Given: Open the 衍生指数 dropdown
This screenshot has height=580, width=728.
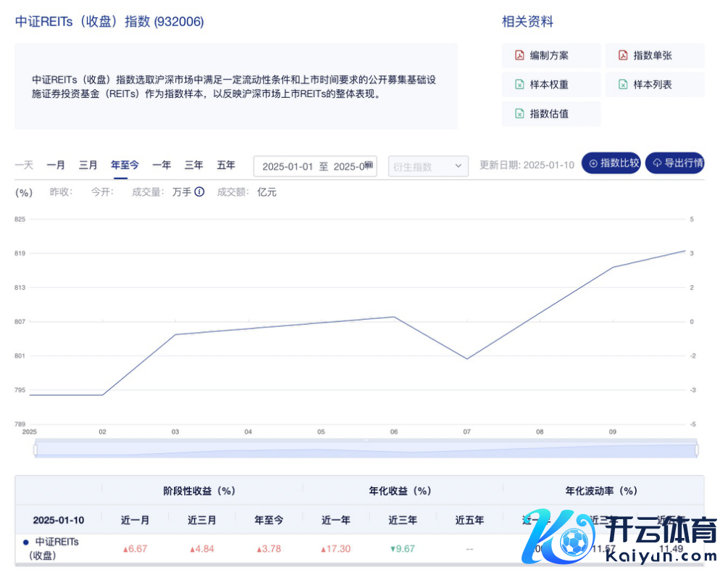Looking at the screenshot, I should pos(428,166).
